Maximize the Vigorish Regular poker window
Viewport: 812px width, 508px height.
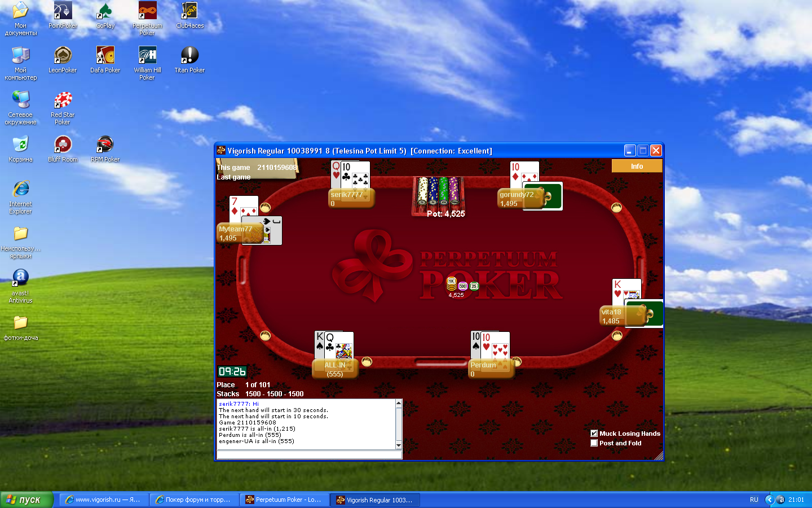(x=643, y=151)
